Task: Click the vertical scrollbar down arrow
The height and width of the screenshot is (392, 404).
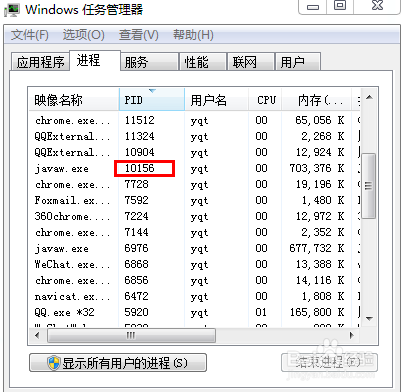Action: [369, 319]
